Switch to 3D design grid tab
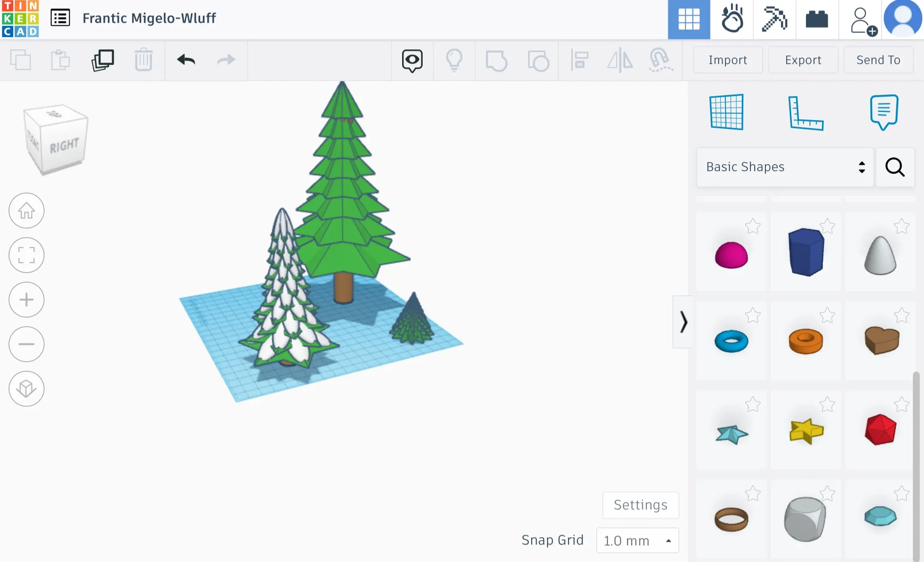The width and height of the screenshot is (924, 562). [x=689, y=19]
